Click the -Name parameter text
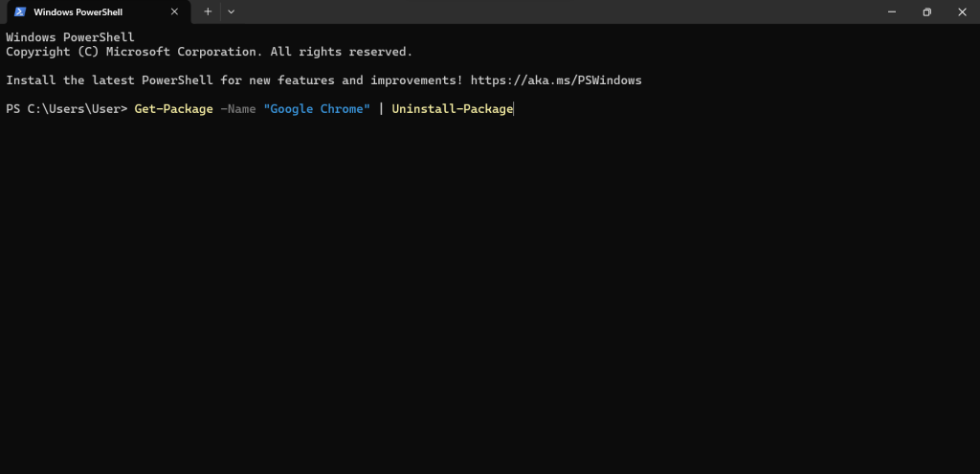The height and width of the screenshot is (474, 980). [238, 109]
